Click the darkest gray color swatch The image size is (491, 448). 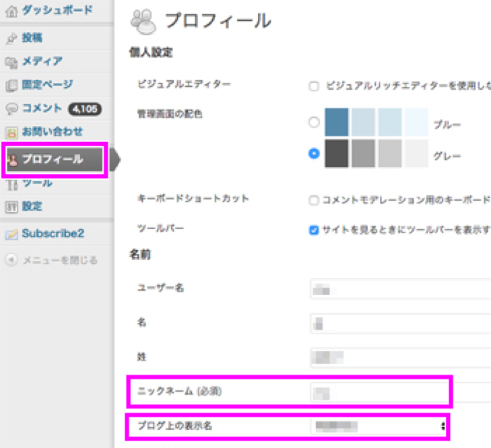click(x=337, y=154)
